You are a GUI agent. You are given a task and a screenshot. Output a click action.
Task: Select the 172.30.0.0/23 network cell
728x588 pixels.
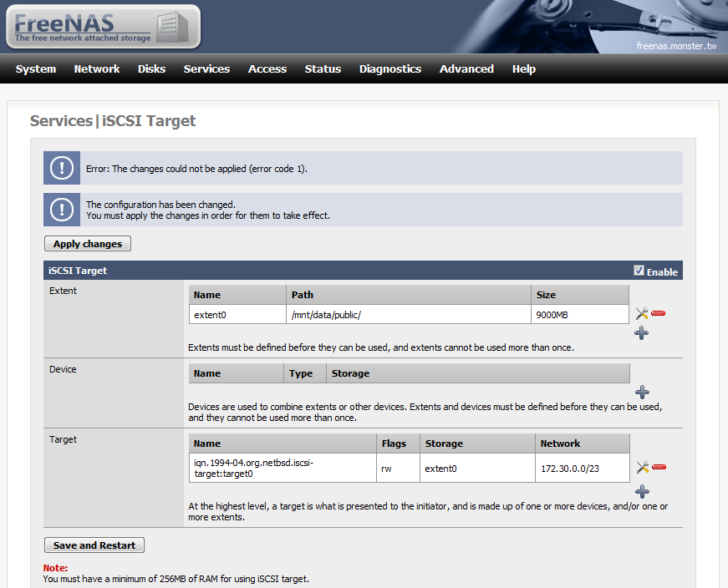coord(583,469)
